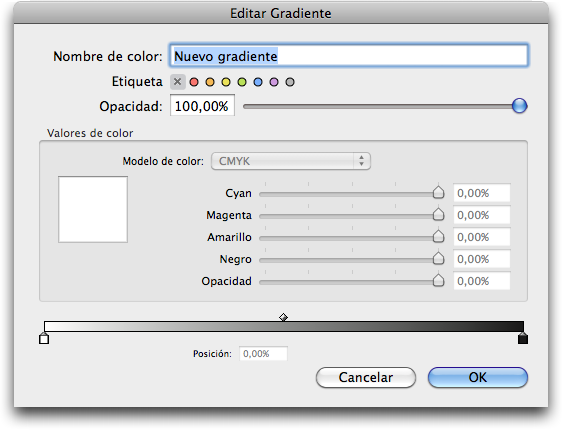The height and width of the screenshot is (430, 562).
Task: Select the white gradient stop handle
Action: click(44, 338)
